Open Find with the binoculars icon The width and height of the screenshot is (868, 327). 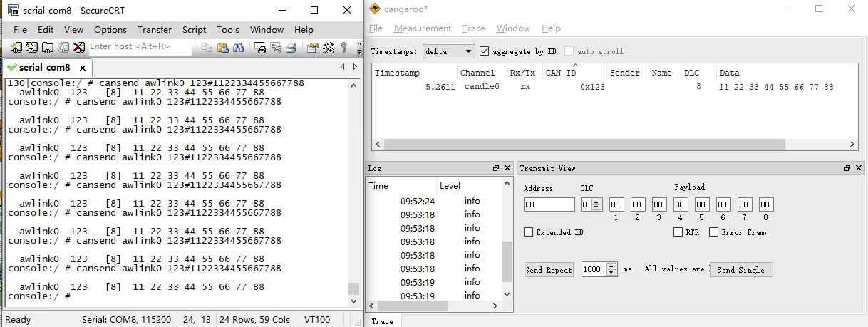pyautogui.click(x=239, y=48)
